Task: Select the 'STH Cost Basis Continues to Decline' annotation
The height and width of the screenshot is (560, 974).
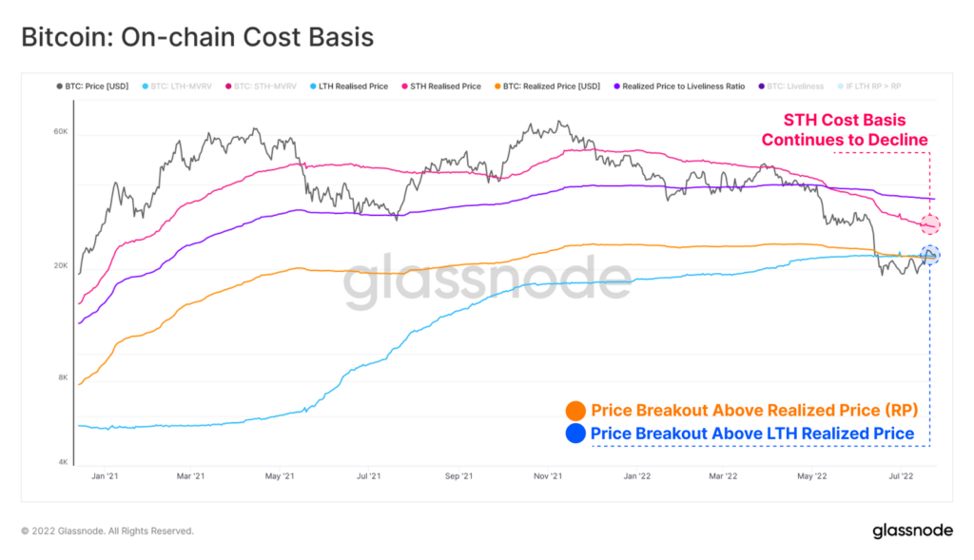Action: (845, 129)
